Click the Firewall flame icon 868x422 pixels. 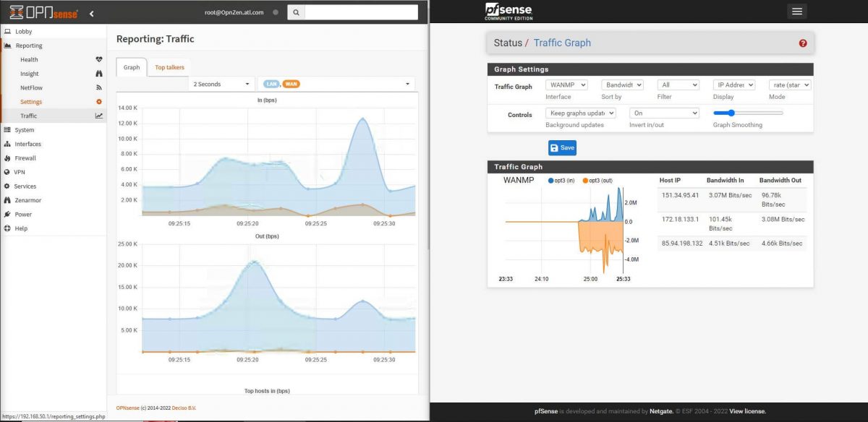[x=7, y=158]
